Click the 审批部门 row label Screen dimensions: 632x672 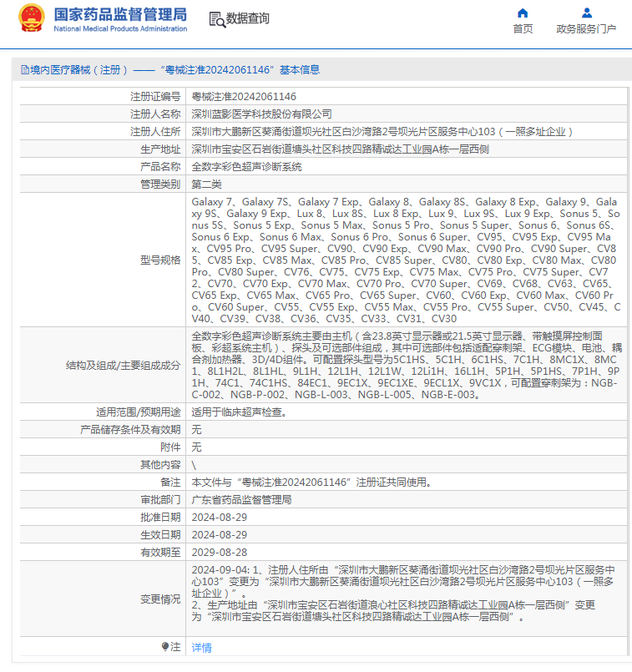pos(160,500)
